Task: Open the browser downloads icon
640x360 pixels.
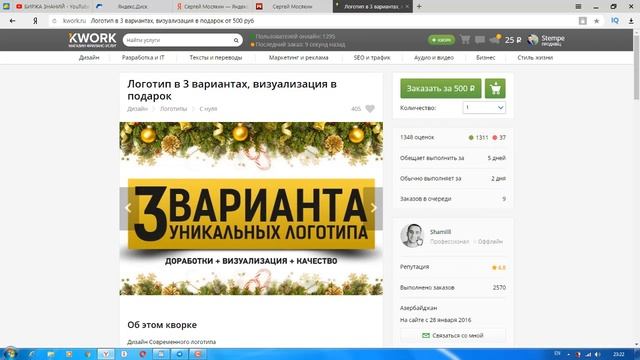Action: 631,21
